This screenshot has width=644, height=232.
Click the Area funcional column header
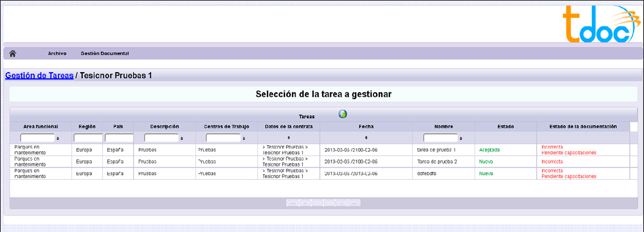(40, 127)
